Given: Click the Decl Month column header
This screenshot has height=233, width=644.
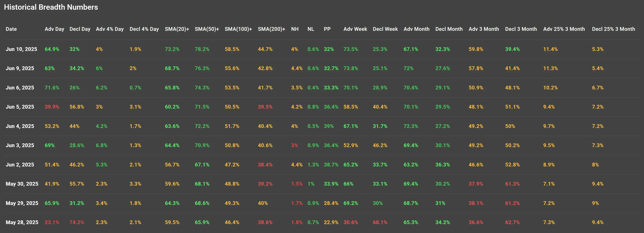Looking at the screenshot, I should click(449, 29).
